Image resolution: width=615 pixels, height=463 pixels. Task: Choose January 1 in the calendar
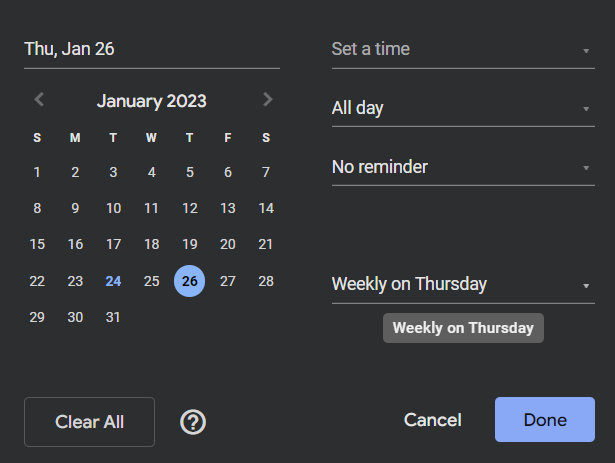(37, 172)
